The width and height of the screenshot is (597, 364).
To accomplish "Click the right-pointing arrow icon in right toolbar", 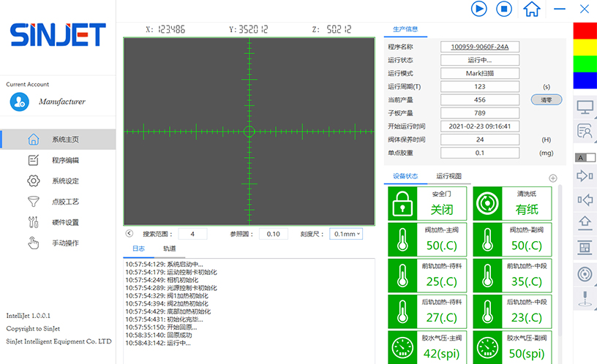I will coord(585,176).
